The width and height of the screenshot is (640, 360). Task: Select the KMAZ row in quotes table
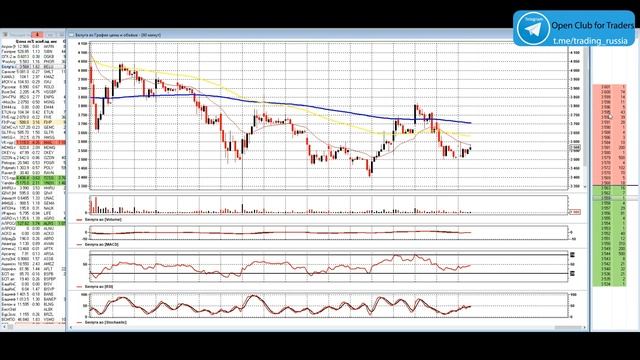33,77
